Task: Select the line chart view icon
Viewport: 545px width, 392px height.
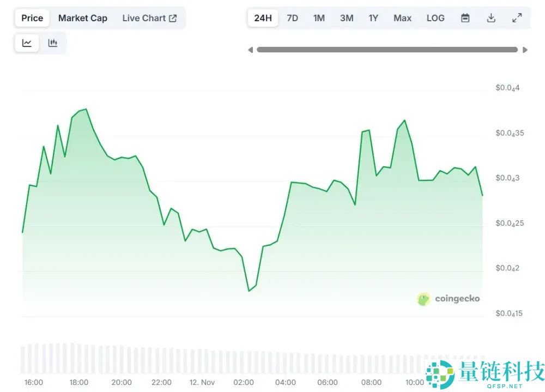Action: point(27,43)
